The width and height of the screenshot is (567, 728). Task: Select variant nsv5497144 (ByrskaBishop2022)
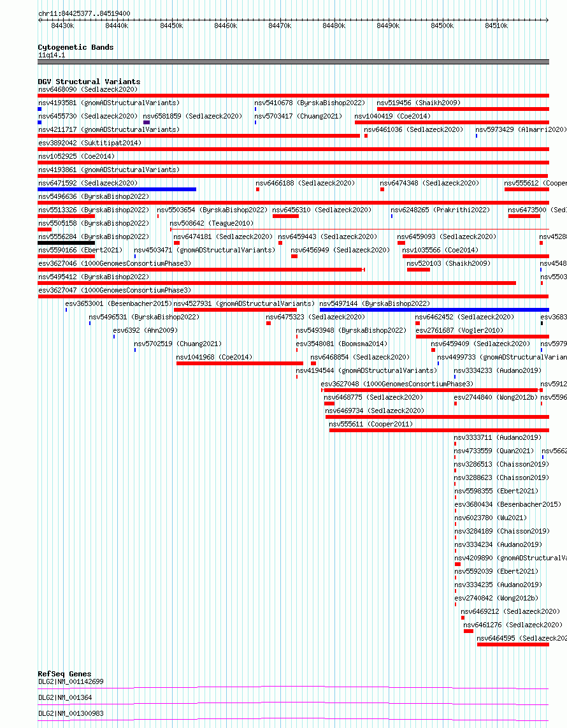[375, 304]
